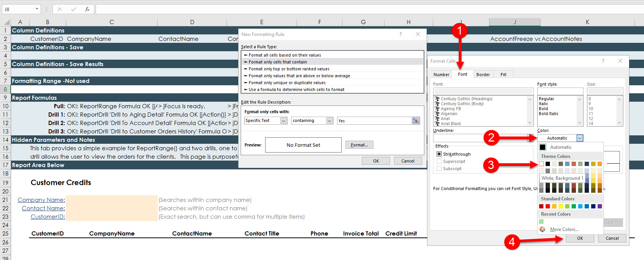Choose Bold Italic font style
This screenshot has height=260, width=644.
click(x=548, y=114)
